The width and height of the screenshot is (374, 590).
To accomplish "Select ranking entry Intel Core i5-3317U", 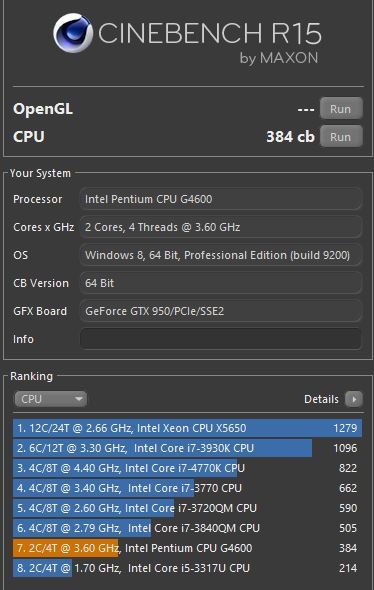I will (x=187, y=568).
